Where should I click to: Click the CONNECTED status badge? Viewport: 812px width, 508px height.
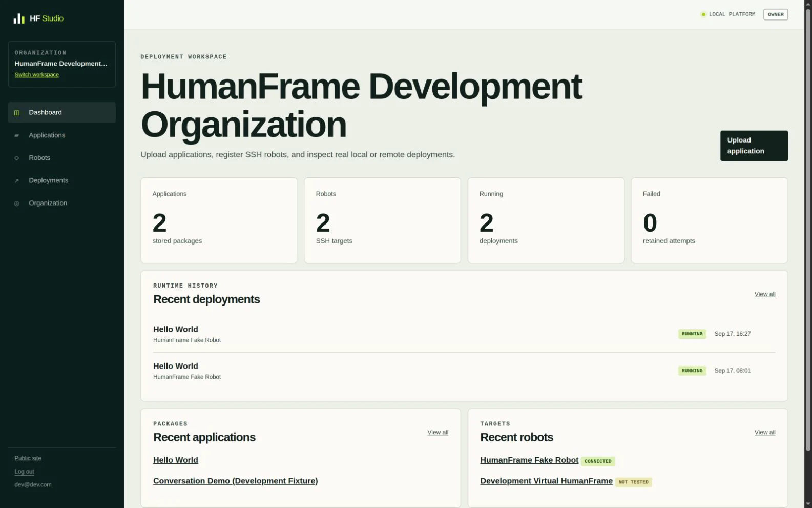(598, 461)
